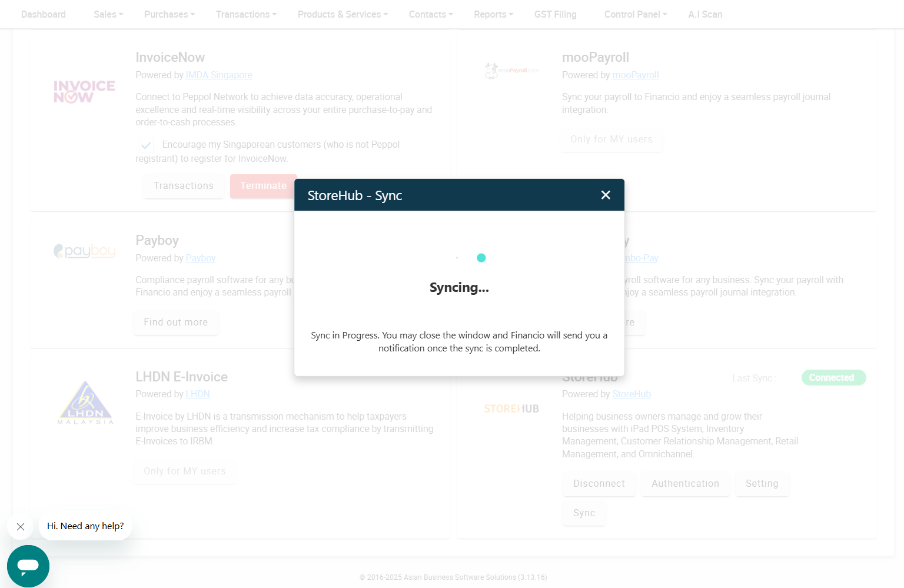904x588 pixels.
Task: Expand the Reports dropdown
Action: (x=494, y=14)
